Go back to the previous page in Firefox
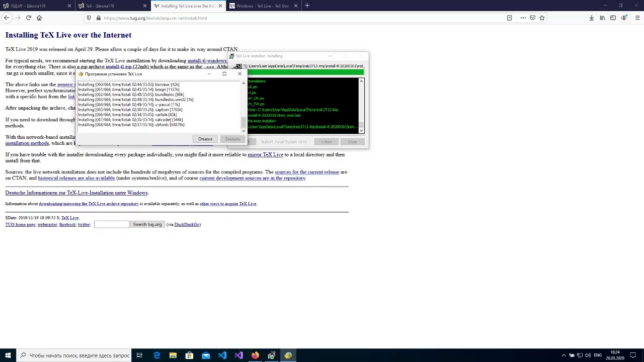This screenshot has width=644, height=362. (7, 18)
